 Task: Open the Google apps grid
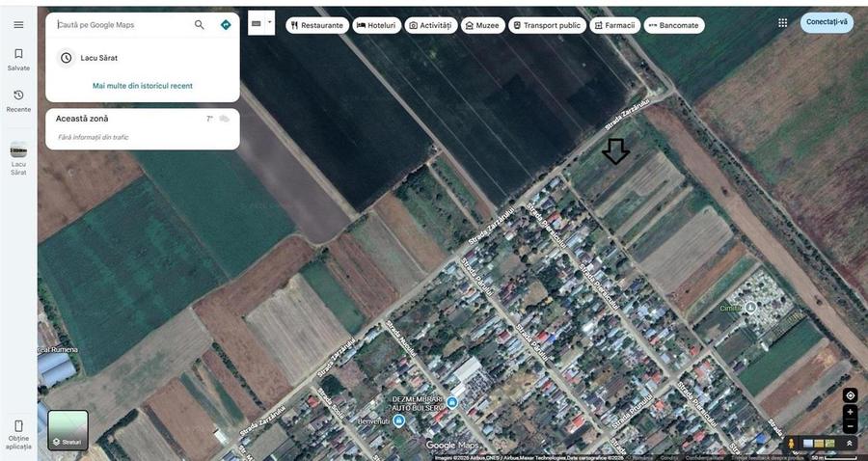tap(783, 23)
